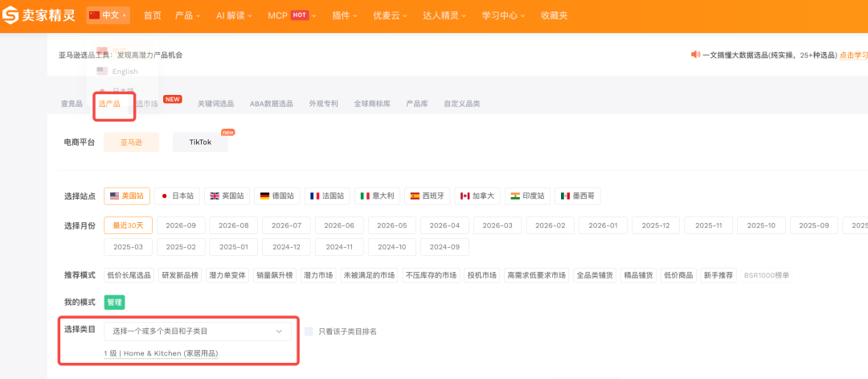The height and width of the screenshot is (379, 868).
Task: Open the 点击学习 link
Action: (x=854, y=55)
